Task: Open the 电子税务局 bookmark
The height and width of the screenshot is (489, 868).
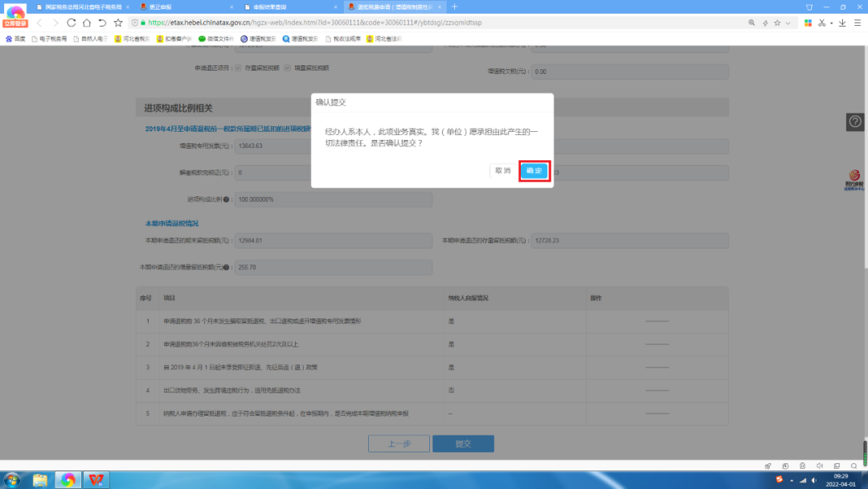Action: [49, 39]
